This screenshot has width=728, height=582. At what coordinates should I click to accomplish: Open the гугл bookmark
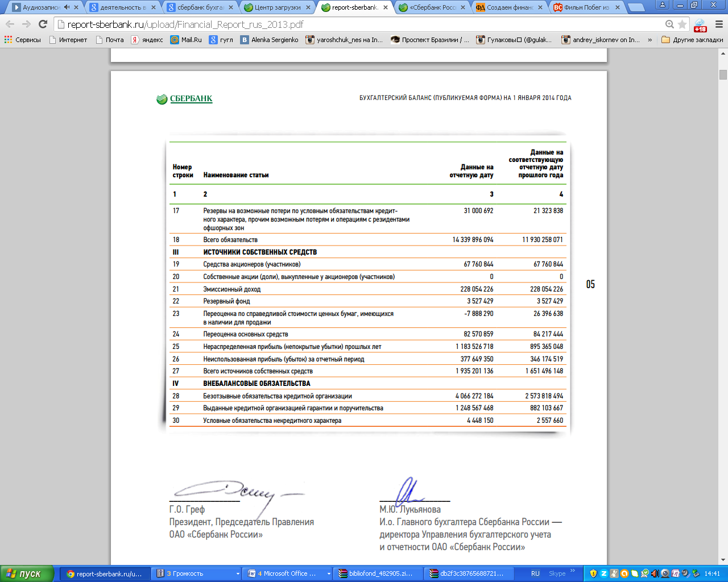coord(221,40)
